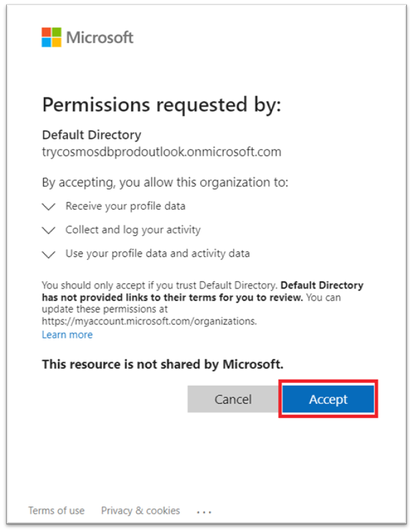The height and width of the screenshot is (532, 413).
Task: Expand the Collect and log your activity chevron
Action: tap(48, 231)
